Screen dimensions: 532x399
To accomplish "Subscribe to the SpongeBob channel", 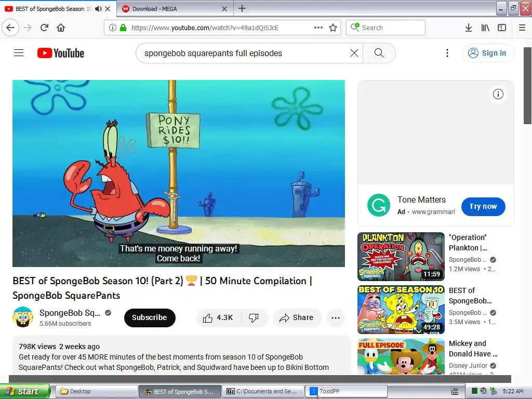I will tap(150, 317).
